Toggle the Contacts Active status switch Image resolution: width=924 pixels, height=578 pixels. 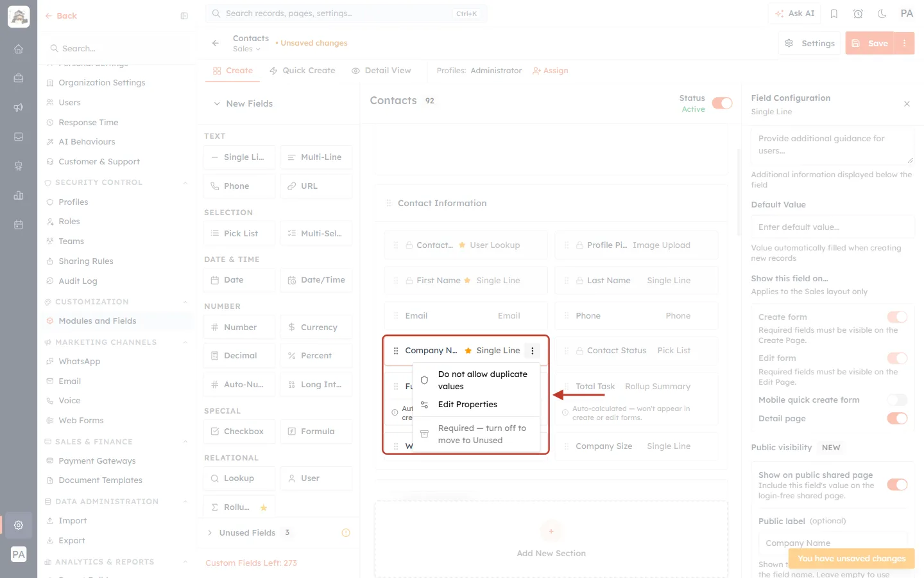coord(723,103)
